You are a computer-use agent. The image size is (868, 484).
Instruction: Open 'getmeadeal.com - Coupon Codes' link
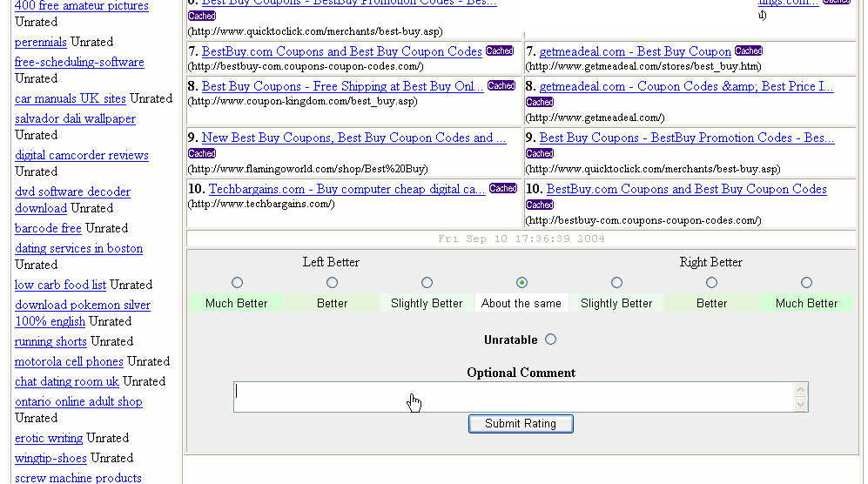[686, 86]
